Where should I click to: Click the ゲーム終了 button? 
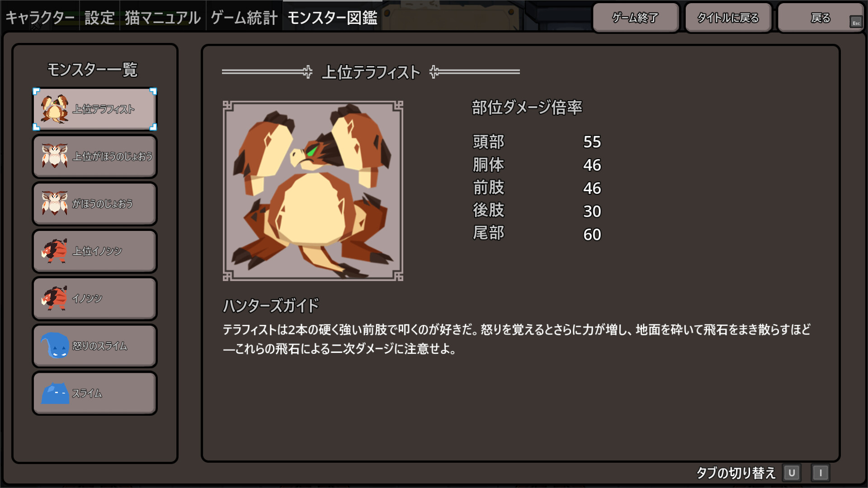pyautogui.click(x=636, y=18)
